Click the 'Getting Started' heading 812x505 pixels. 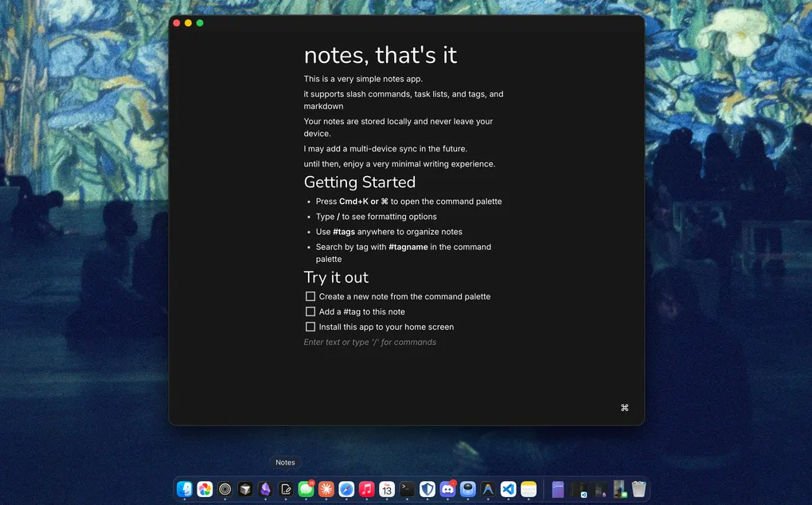click(360, 182)
